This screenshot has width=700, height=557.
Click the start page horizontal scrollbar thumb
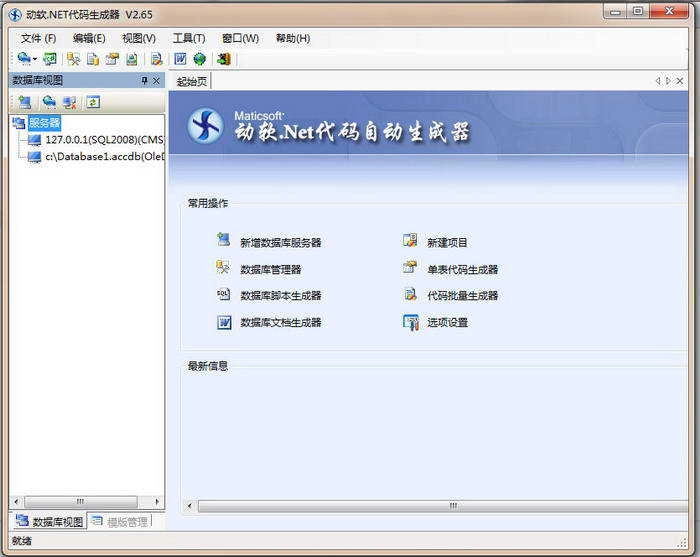click(443, 506)
